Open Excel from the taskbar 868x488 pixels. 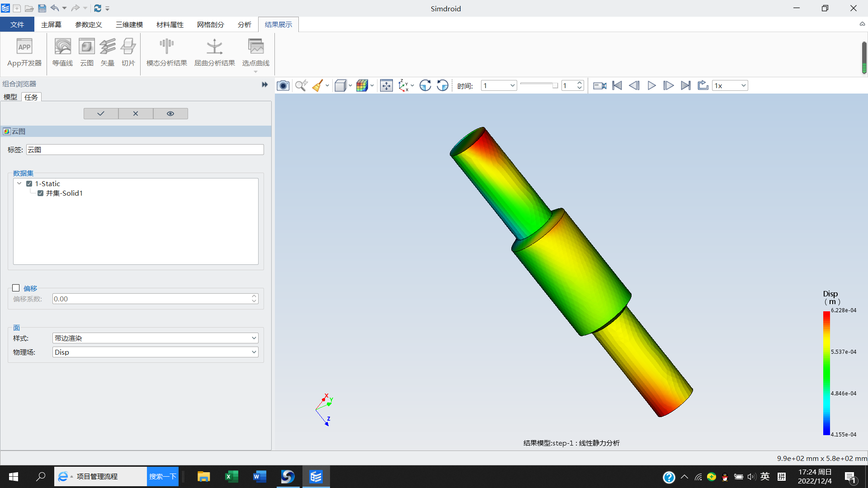[231, 477]
